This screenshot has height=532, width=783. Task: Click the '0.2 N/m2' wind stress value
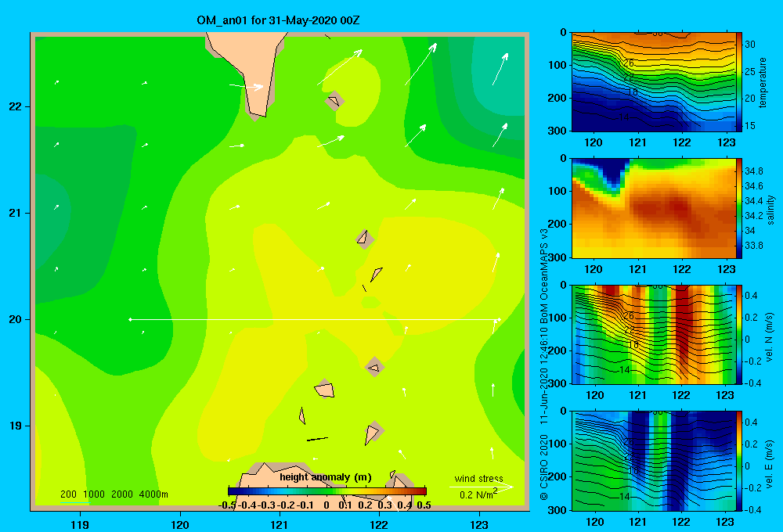(x=478, y=494)
